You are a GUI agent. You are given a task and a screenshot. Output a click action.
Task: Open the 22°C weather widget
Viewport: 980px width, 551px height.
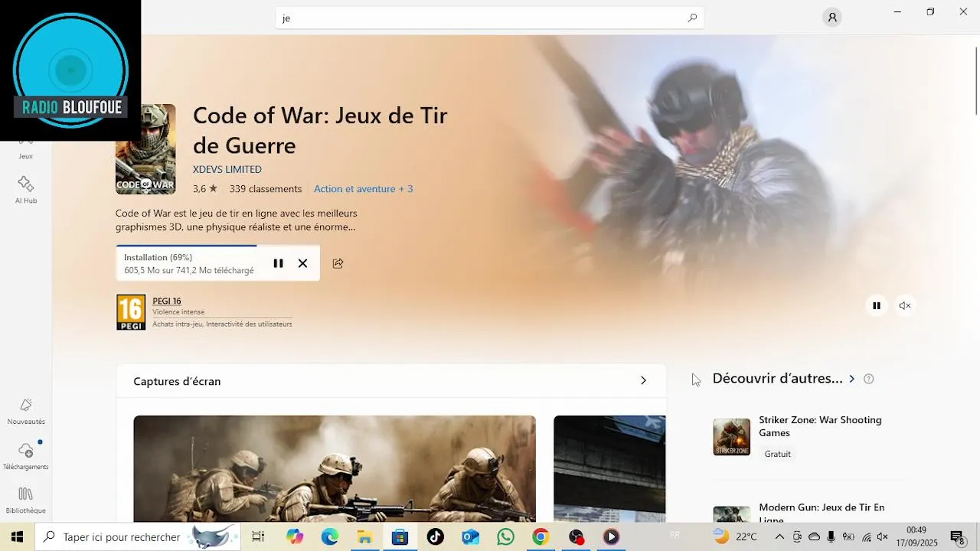[x=736, y=537]
